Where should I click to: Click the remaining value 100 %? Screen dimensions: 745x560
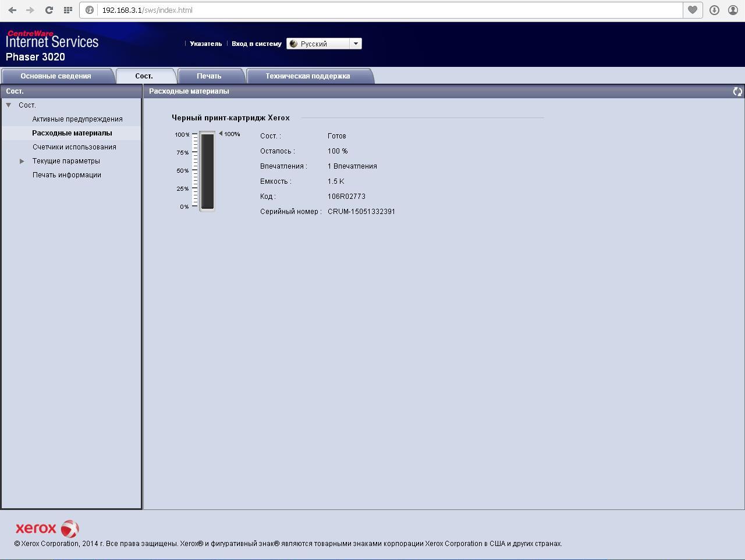[338, 151]
